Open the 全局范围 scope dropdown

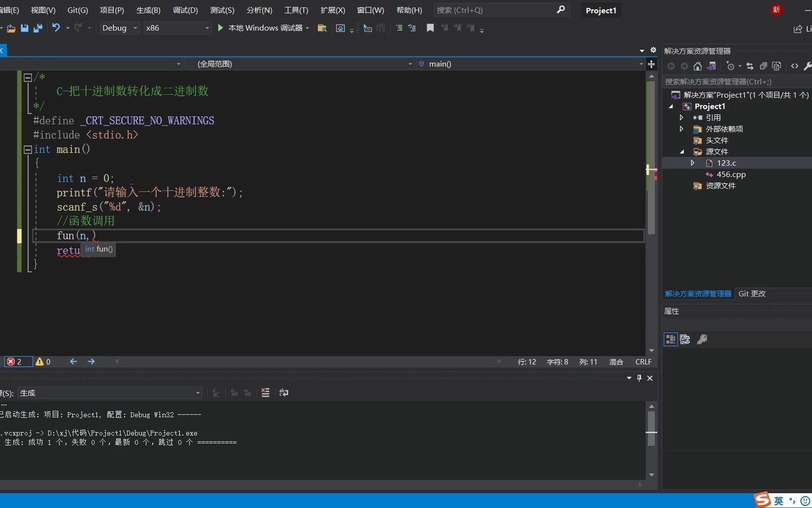click(299, 64)
